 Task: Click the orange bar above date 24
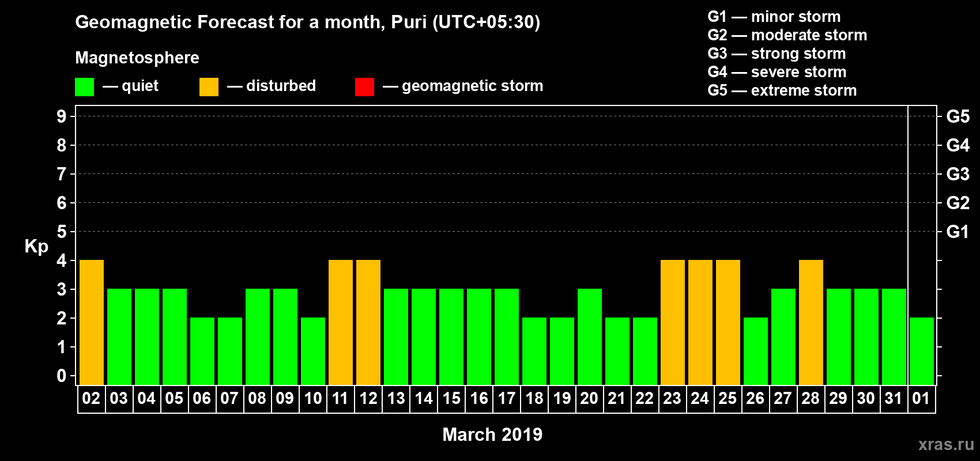tap(700, 322)
